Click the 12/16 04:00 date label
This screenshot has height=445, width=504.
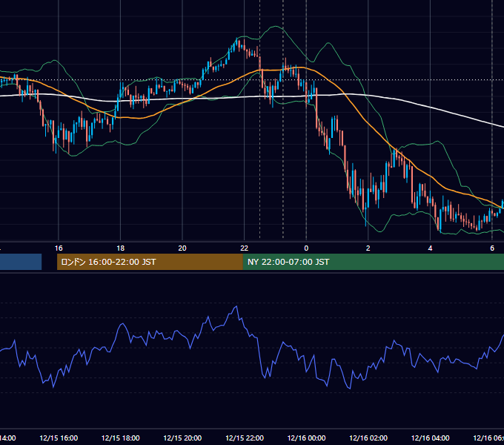(431, 438)
